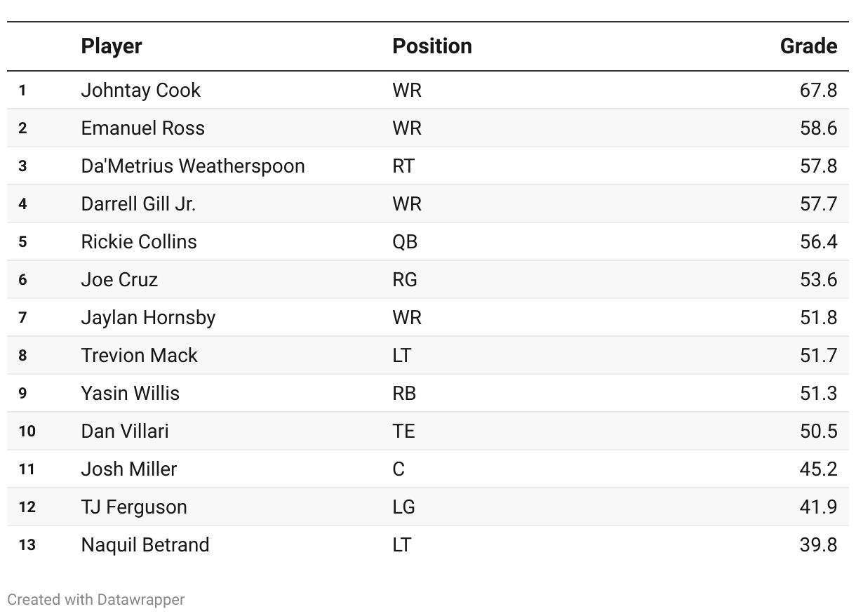The height and width of the screenshot is (616, 856).
Task: Select the Trevion Mack row
Action: [x=139, y=356]
